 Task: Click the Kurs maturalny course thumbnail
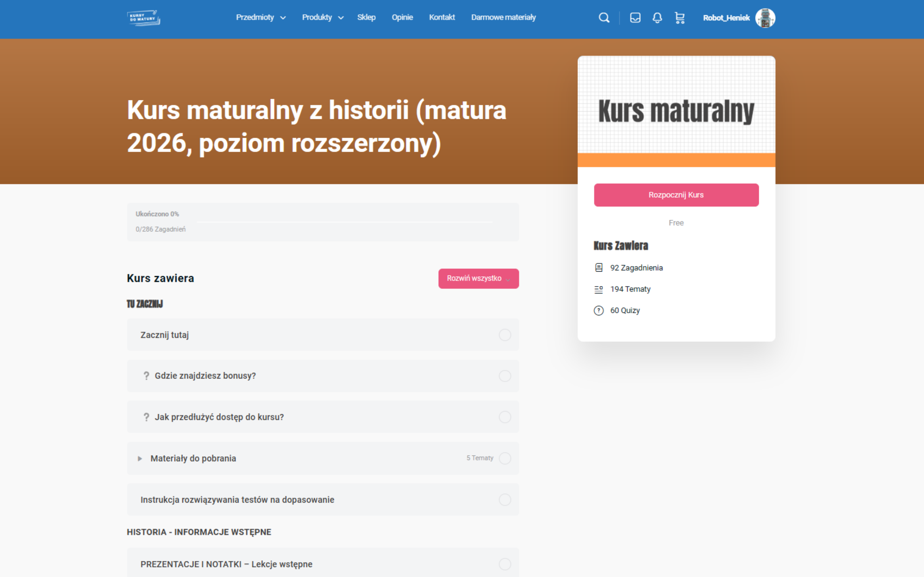[676, 111]
